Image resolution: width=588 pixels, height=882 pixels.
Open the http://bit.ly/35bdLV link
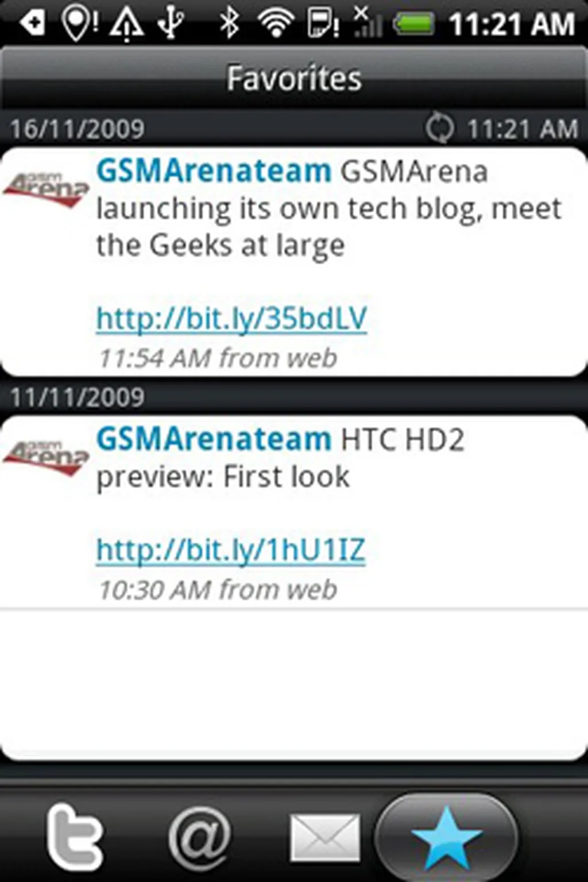(x=231, y=318)
